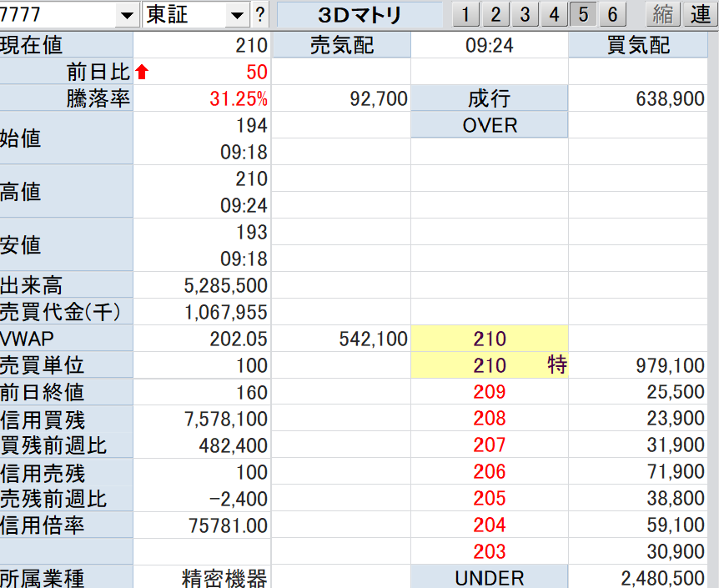This screenshot has width=719, height=588.
Task: Click the 信用倍率 value 75781.00
Action: pos(228,525)
